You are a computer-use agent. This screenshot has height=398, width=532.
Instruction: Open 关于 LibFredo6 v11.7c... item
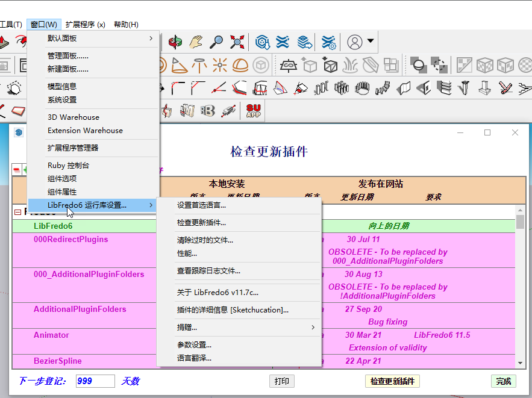(239, 293)
